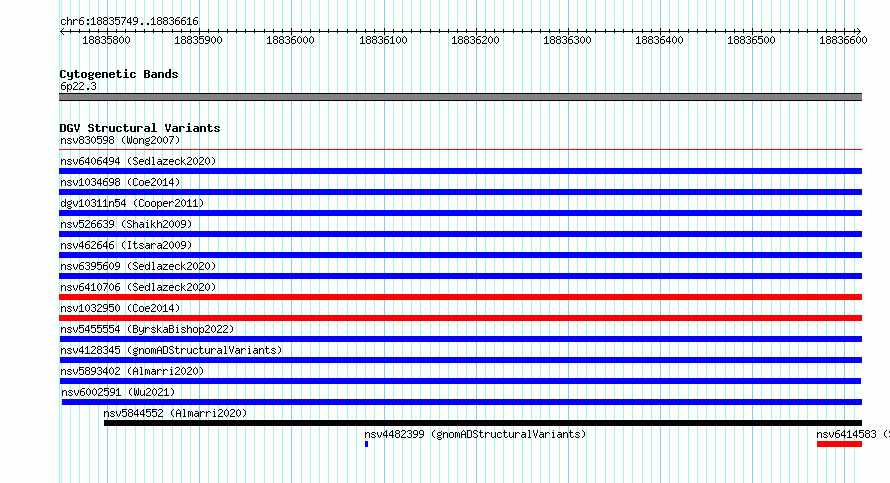Open nsv4482399 (gnomADStructuralVariants) label

(475, 434)
